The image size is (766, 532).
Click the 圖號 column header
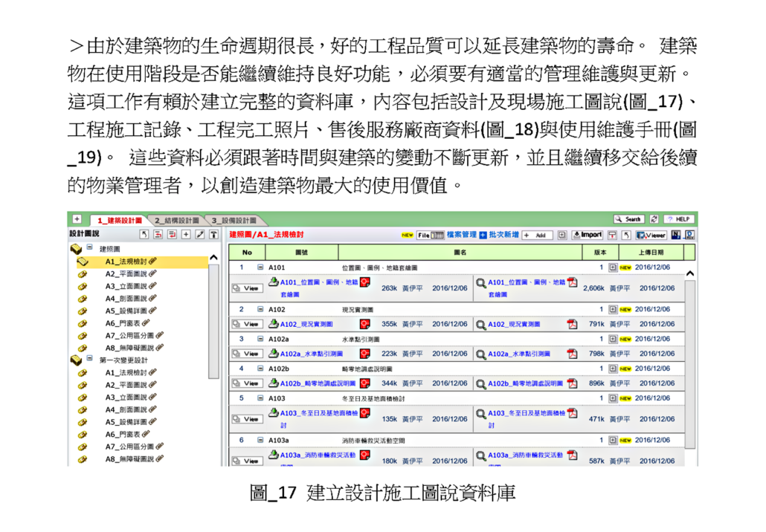[302, 253]
